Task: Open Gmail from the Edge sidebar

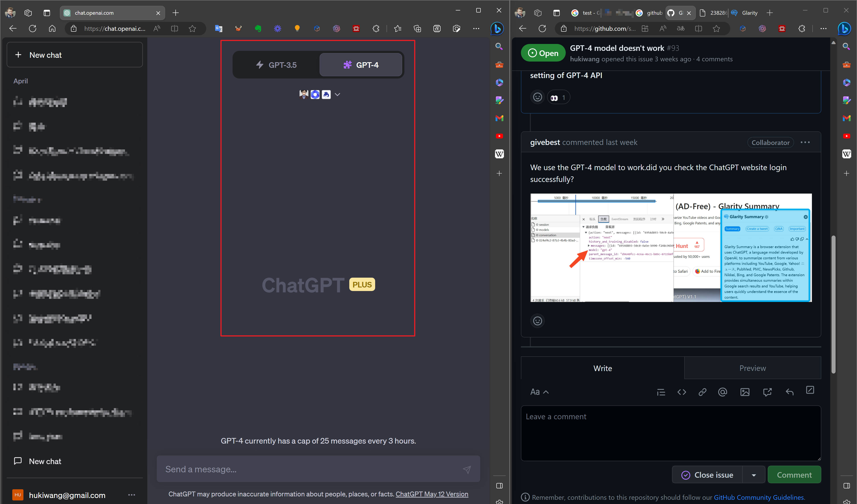Action: point(499,118)
